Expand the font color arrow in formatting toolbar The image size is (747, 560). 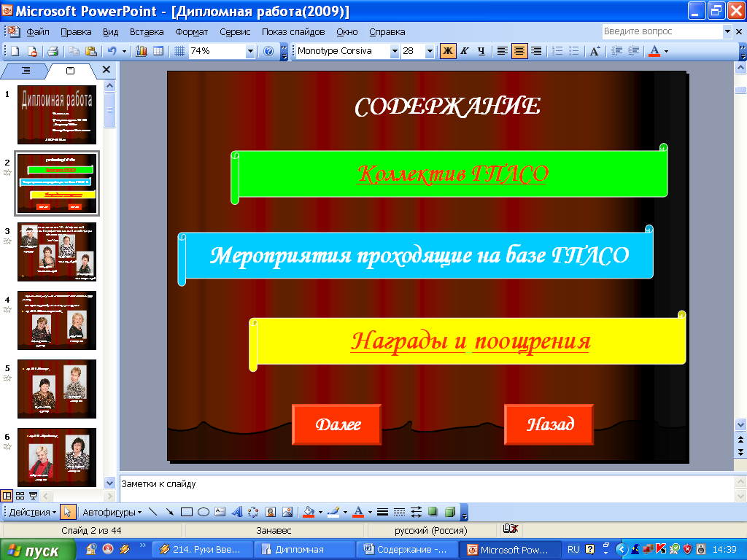[x=666, y=51]
